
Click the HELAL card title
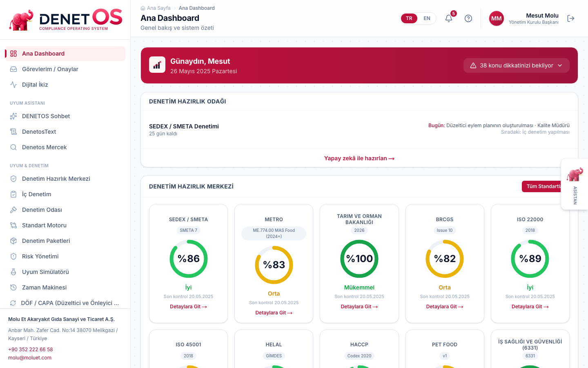[x=274, y=345]
